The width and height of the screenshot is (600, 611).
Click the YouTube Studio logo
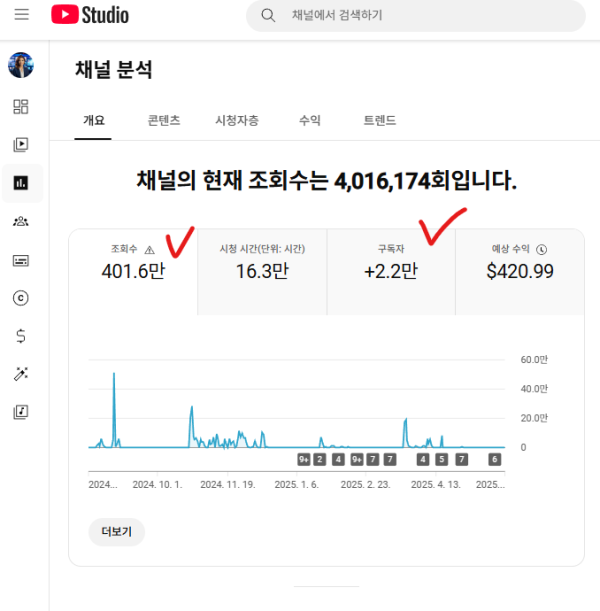(90, 15)
